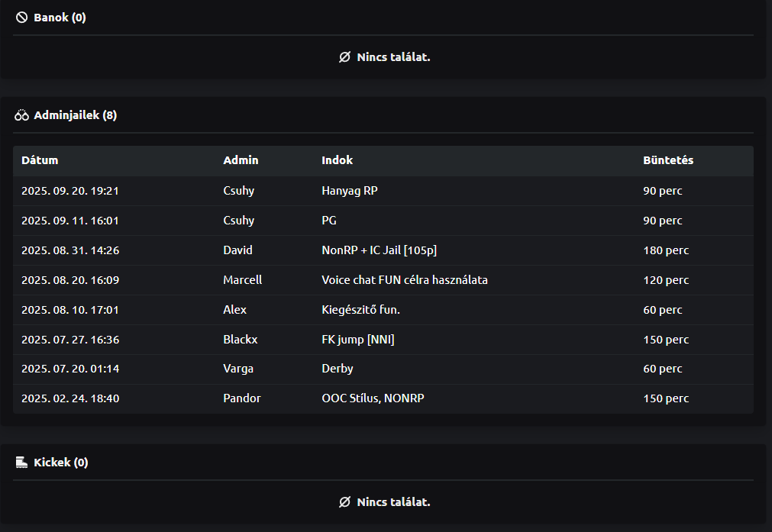The image size is (772, 532).
Task: Select the Hanyag RP jail row
Action: (x=350, y=191)
